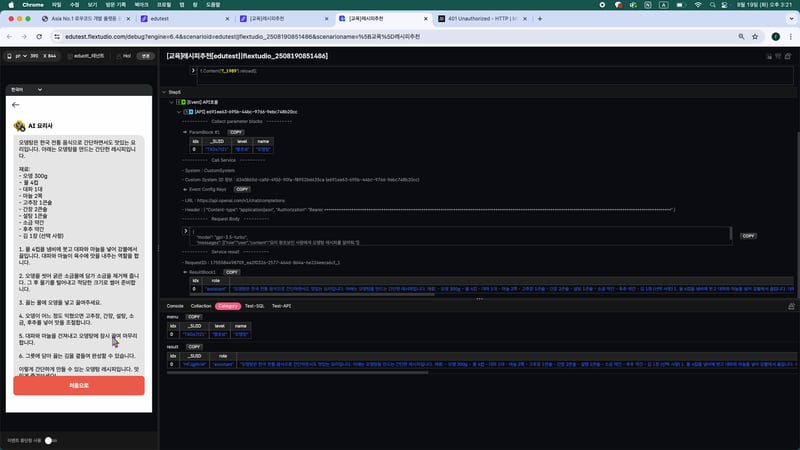
Task: Click the back arrow in AI 요리사 preview
Action: (15, 104)
